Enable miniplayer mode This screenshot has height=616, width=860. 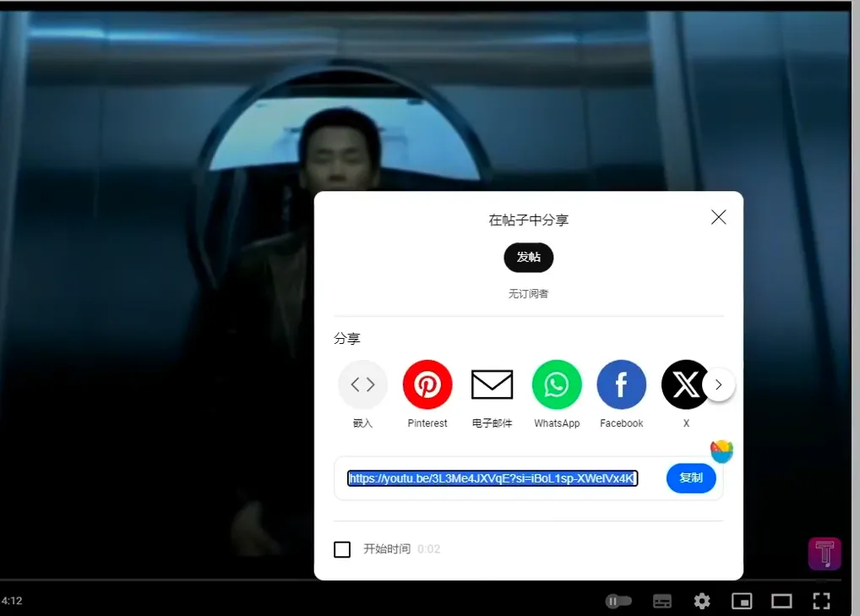[742, 601]
